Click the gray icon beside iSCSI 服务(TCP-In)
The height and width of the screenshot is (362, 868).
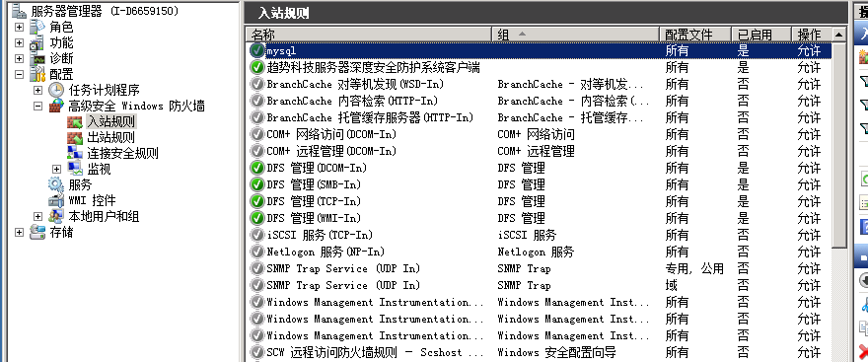pyautogui.click(x=256, y=235)
